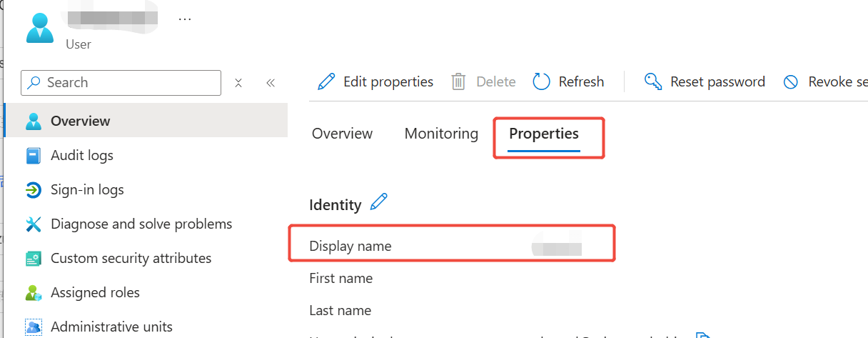Click the Revoke sessions toolbar button
This screenshot has width=868, height=338.
click(x=825, y=81)
